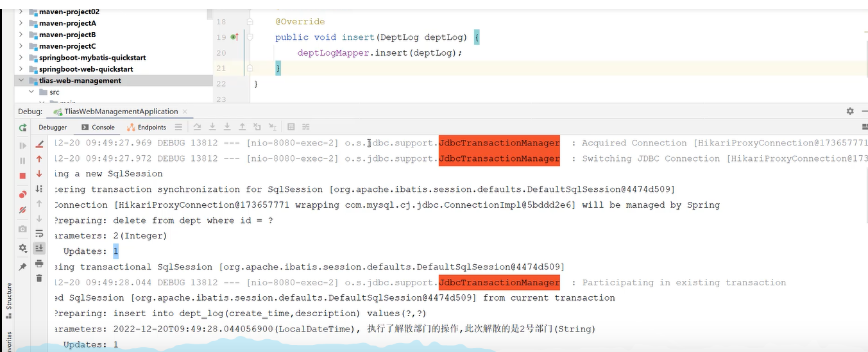The image size is (868, 352).
Task: Open debug settings gear in left sidebar
Action: (x=23, y=247)
